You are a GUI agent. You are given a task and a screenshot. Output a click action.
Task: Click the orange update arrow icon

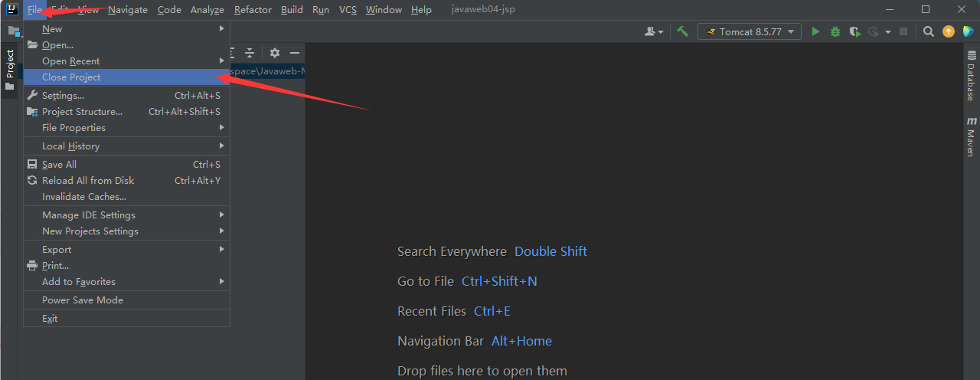click(x=949, y=31)
